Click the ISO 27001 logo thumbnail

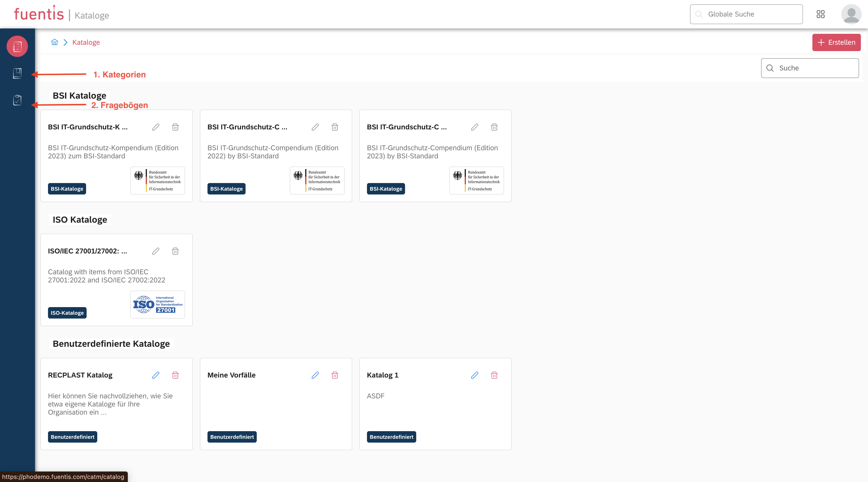(158, 304)
